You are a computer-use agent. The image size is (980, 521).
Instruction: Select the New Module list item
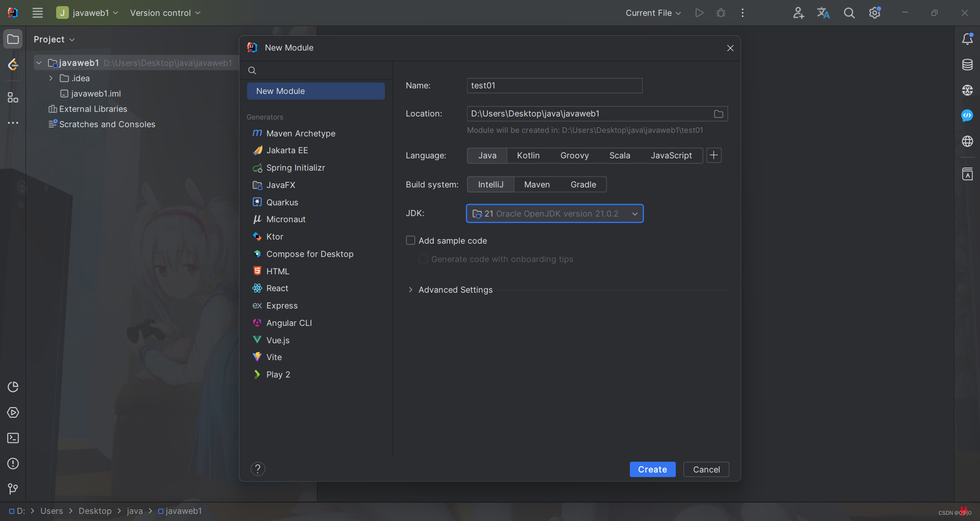(315, 91)
